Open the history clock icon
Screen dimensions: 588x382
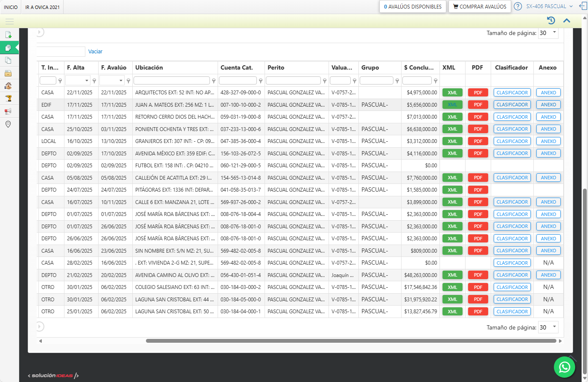click(551, 20)
